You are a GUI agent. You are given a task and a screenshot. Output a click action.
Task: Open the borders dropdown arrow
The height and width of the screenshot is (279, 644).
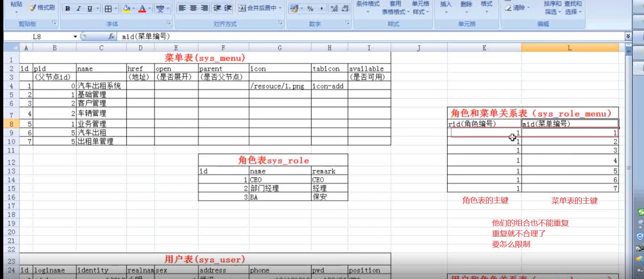116,9
